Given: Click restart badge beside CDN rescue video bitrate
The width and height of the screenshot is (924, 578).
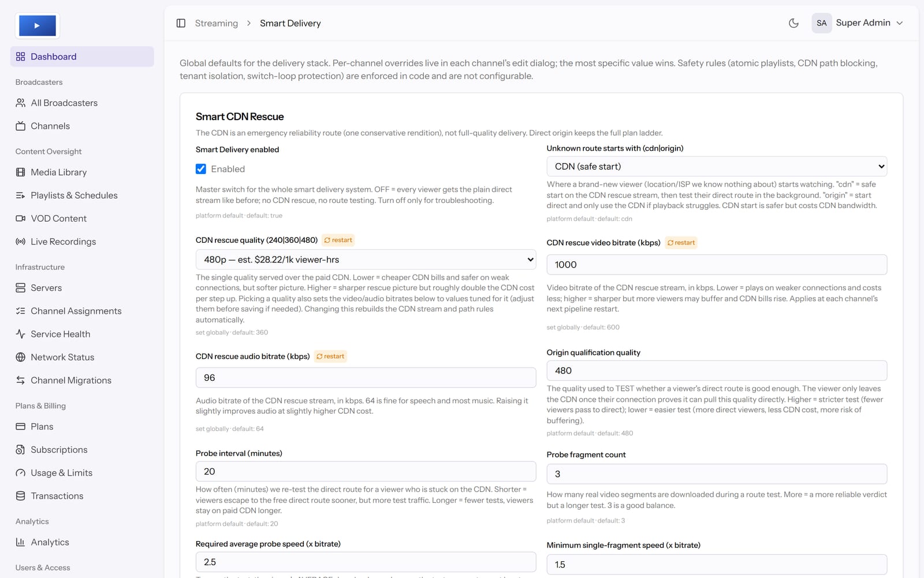Looking at the screenshot, I should click(681, 243).
